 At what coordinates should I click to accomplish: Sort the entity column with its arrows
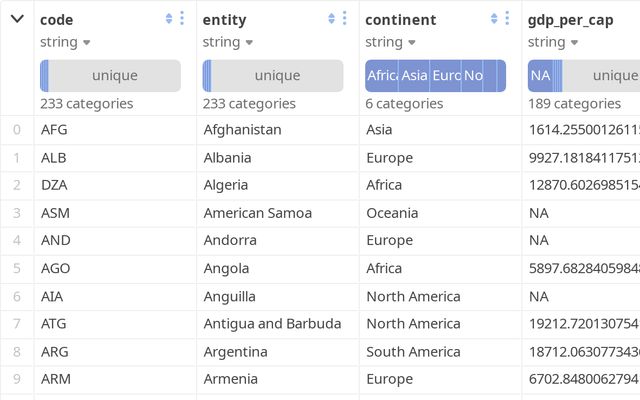click(x=331, y=18)
